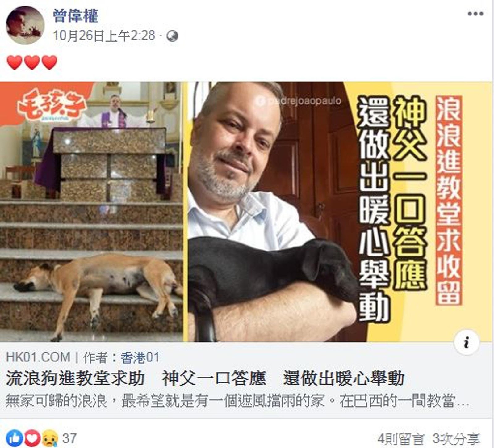This screenshot has height=448, width=494.
Task: Click the post timestamp 10月26日上午2:28
Action: click(104, 36)
